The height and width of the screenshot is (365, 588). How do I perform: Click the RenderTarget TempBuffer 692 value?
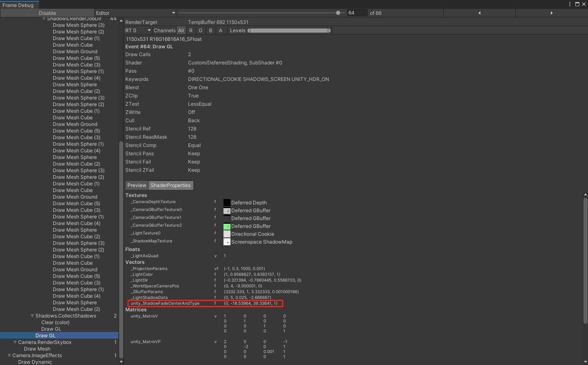(218, 22)
